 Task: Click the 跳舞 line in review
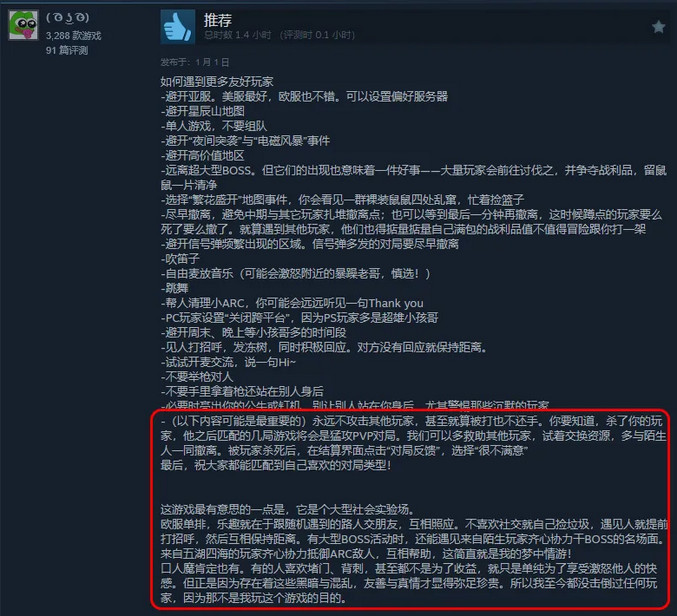[174, 288]
